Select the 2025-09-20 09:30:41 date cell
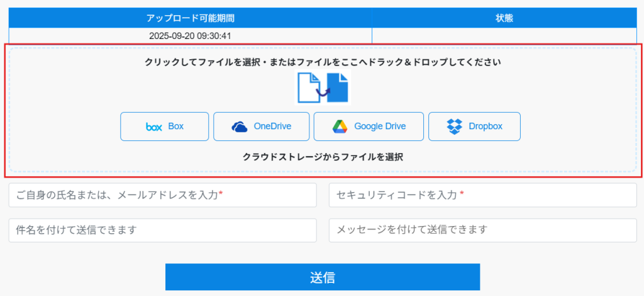 tap(190, 36)
